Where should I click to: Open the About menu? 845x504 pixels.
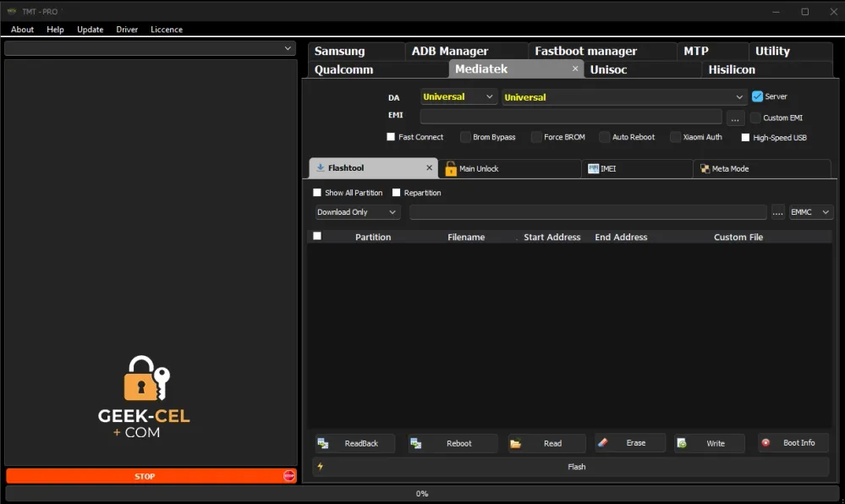coord(22,29)
